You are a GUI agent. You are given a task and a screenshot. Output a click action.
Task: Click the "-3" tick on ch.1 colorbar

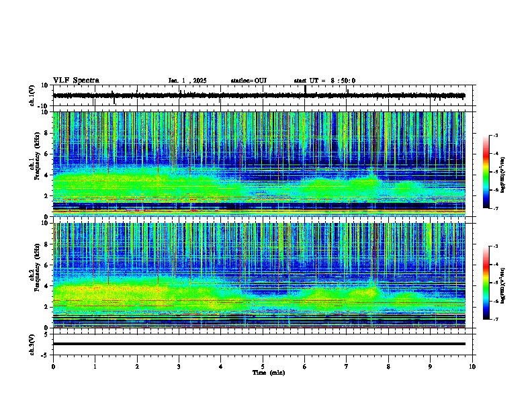pyautogui.click(x=495, y=135)
